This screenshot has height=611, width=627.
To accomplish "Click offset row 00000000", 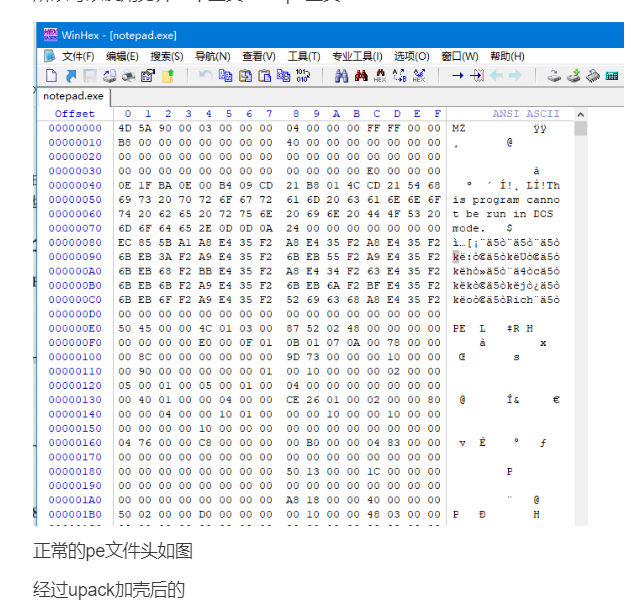I will point(75,128).
